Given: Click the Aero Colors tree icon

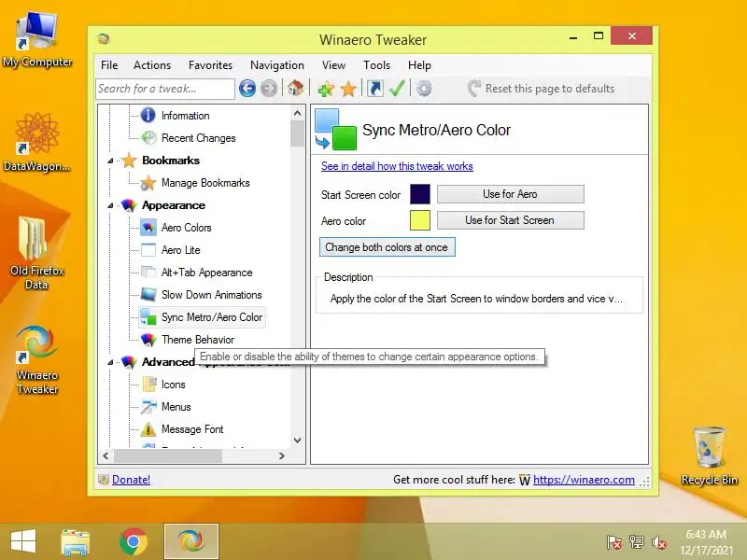Looking at the screenshot, I should 148,228.
